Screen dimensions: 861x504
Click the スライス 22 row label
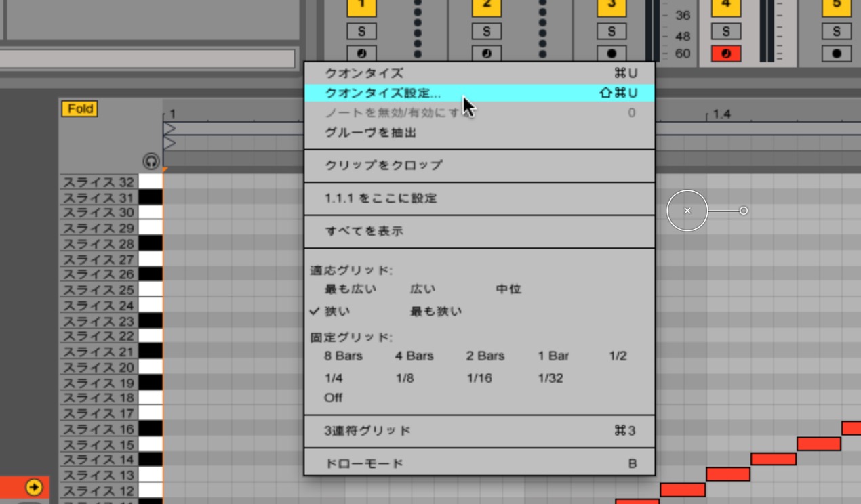[99, 336]
